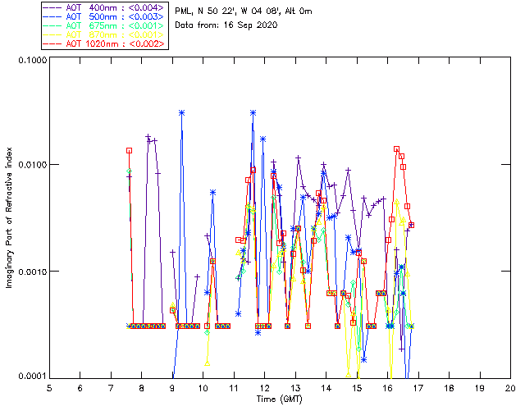Click the X-axis tick label 12
This screenshot has width=525, height=420.
[x=264, y=388]
